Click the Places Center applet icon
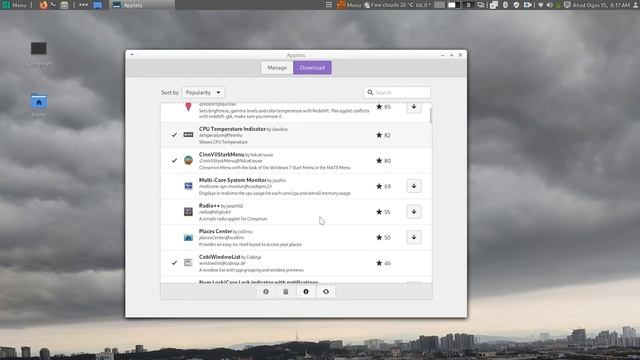The width and height of the screenshot is (640, 360). [x=188, y=237]
